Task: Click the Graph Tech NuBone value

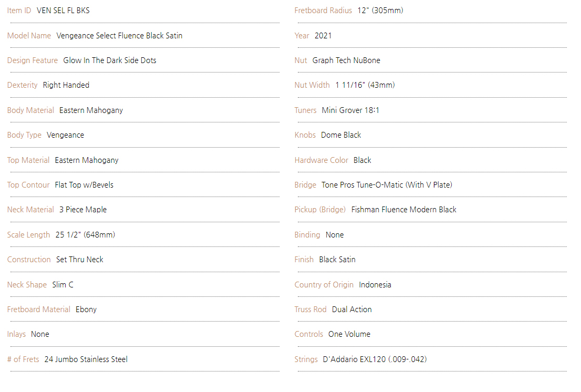Action: (346, 60)
